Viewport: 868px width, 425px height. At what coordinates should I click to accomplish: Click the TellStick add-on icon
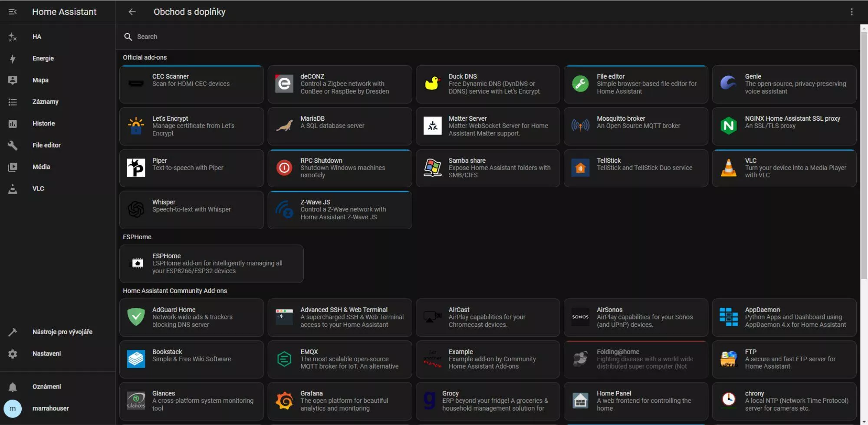click(x=580, y=168)
